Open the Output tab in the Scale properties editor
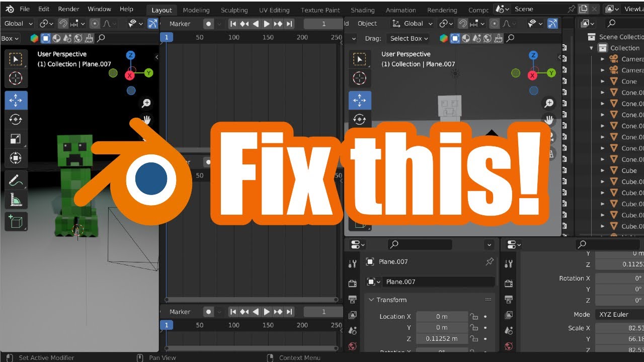 point(509,300)
